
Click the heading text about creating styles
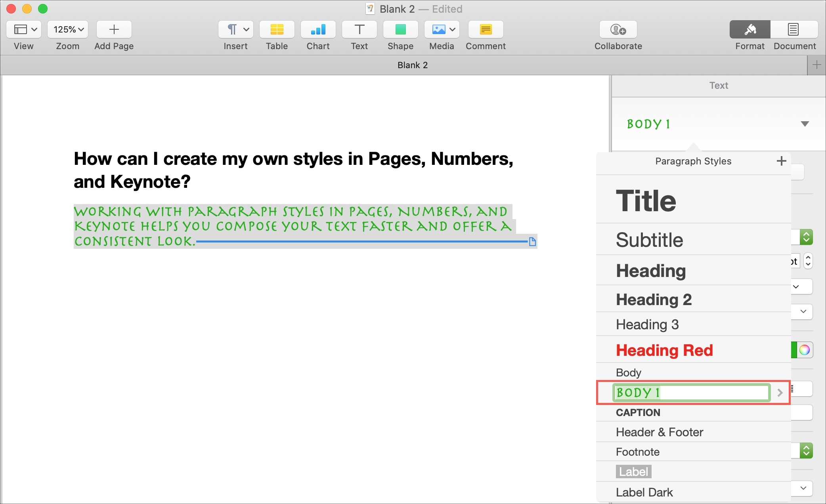pos(293,170)
